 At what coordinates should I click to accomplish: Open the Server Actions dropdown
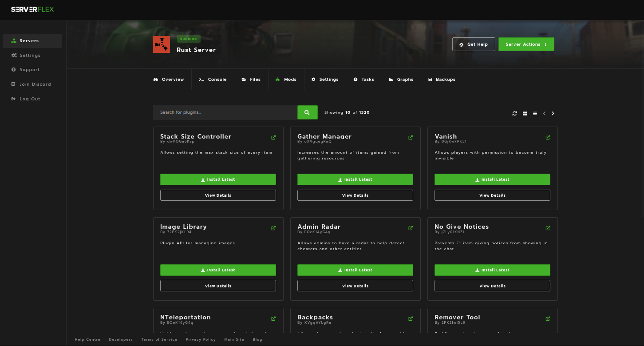(x=526, y=44)
